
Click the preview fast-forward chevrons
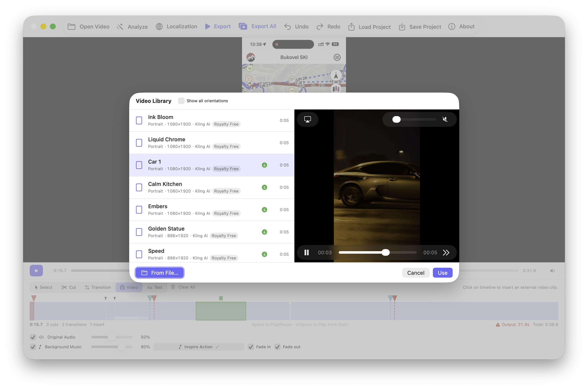[446, 252]
